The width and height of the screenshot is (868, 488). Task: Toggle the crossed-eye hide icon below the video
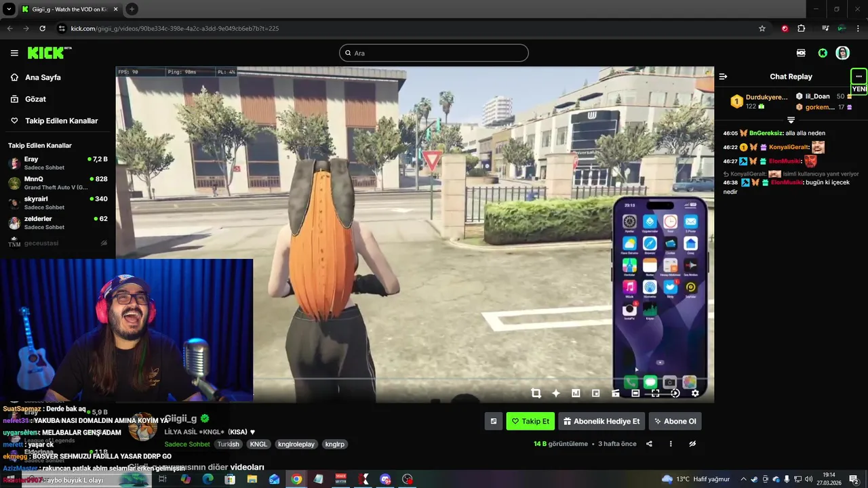pyautogui.click(x=692, y=444)
